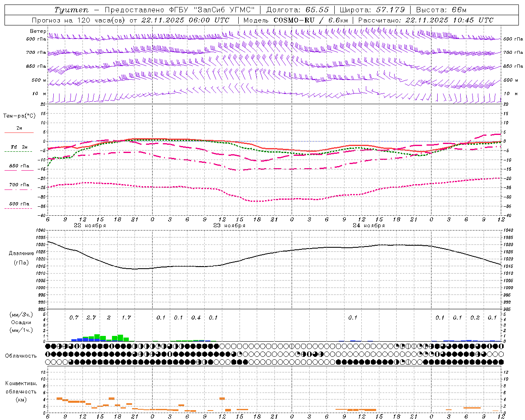The height and width of the screenshot is (420, 525).
Task: Click the "Долгота: 65.55" longitude field
Action: (x=297, y=10)
